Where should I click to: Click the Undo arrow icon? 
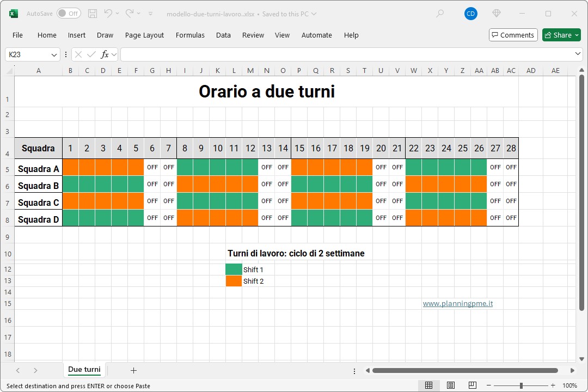pyautogui.click(x=108, y=14)
